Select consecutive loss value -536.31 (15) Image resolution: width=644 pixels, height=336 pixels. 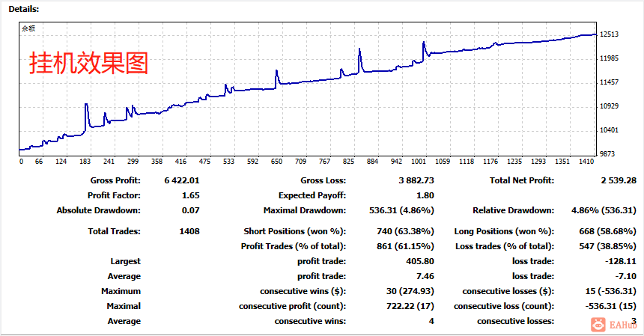click(x=611, y=306)
